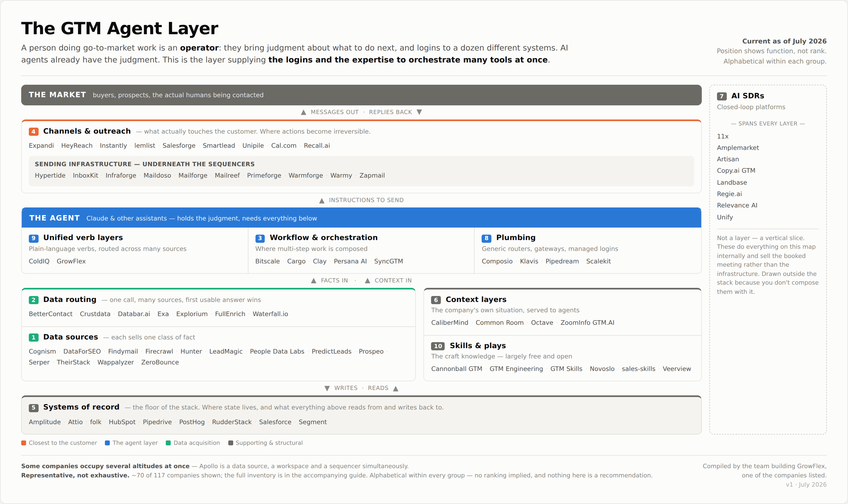Click Salesforce under Systems of record
This screenshot has width=848, height=504.
275,422
